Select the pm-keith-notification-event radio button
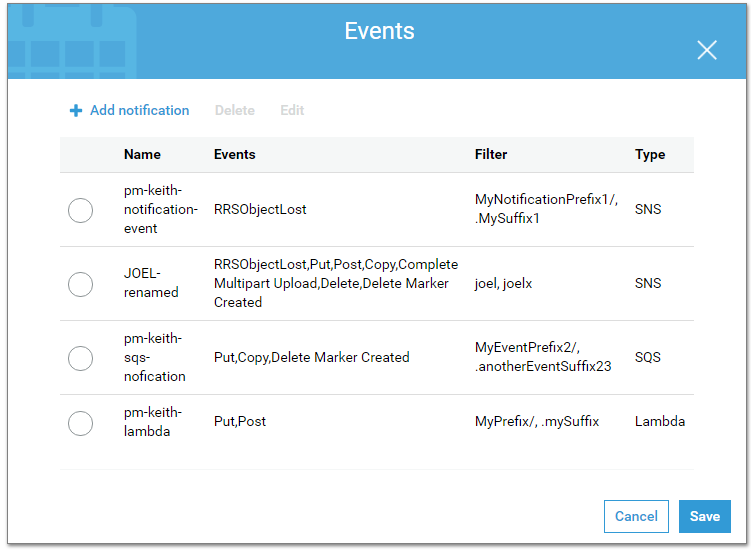This screenshot has width=751, height=550. click(80, 210)
